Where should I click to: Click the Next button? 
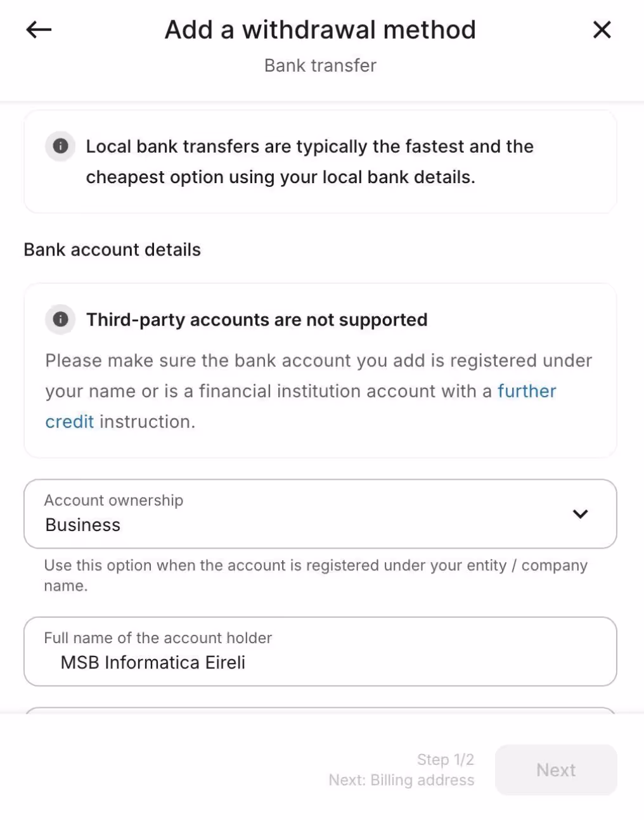tap(556, 770)
